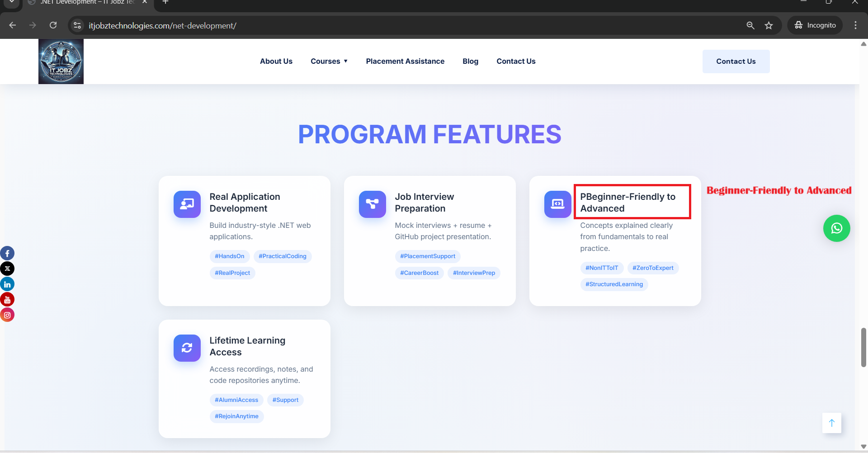868x453 pixels.
Task: Click the Facebook social sidebar icon
Action: 7,253
